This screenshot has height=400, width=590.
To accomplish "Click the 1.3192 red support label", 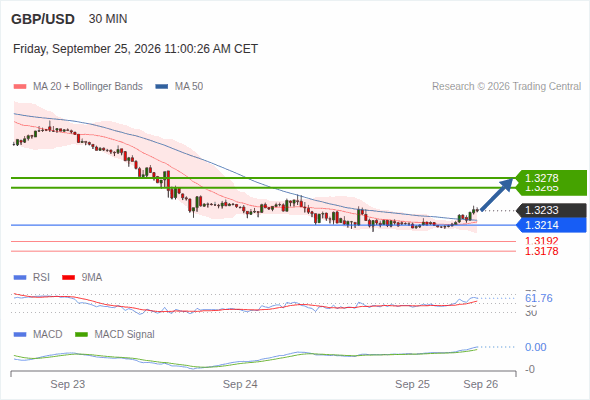I will [541, 241].
